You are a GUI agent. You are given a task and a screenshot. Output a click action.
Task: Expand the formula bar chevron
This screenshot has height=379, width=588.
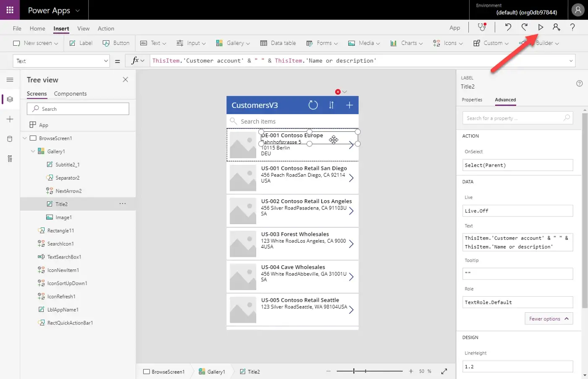tap(571, 61)
